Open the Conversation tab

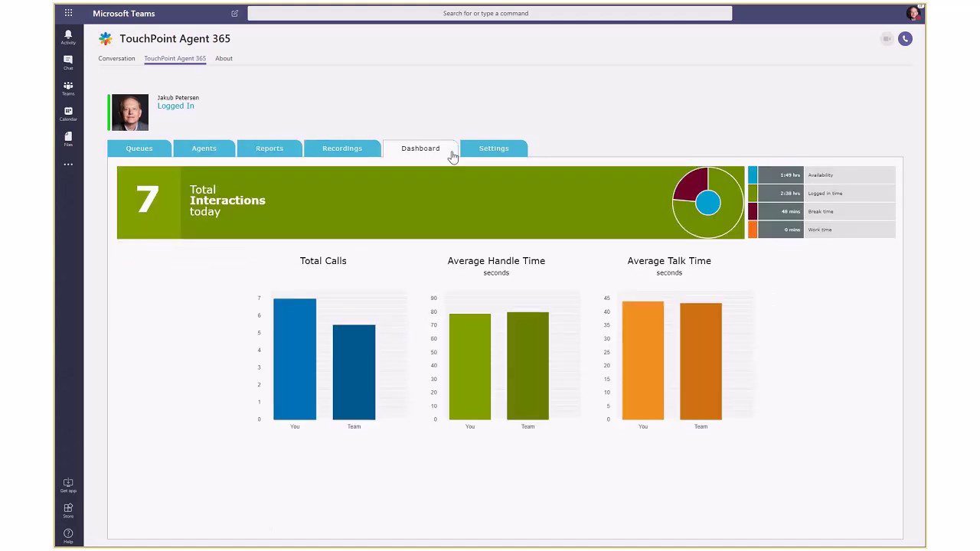point(116,58)
